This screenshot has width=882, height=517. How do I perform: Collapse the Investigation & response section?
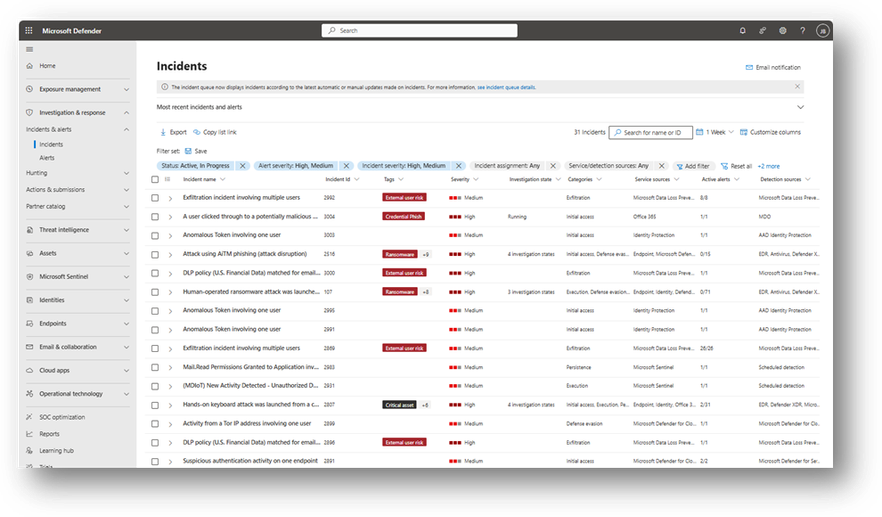coord(127,113)
